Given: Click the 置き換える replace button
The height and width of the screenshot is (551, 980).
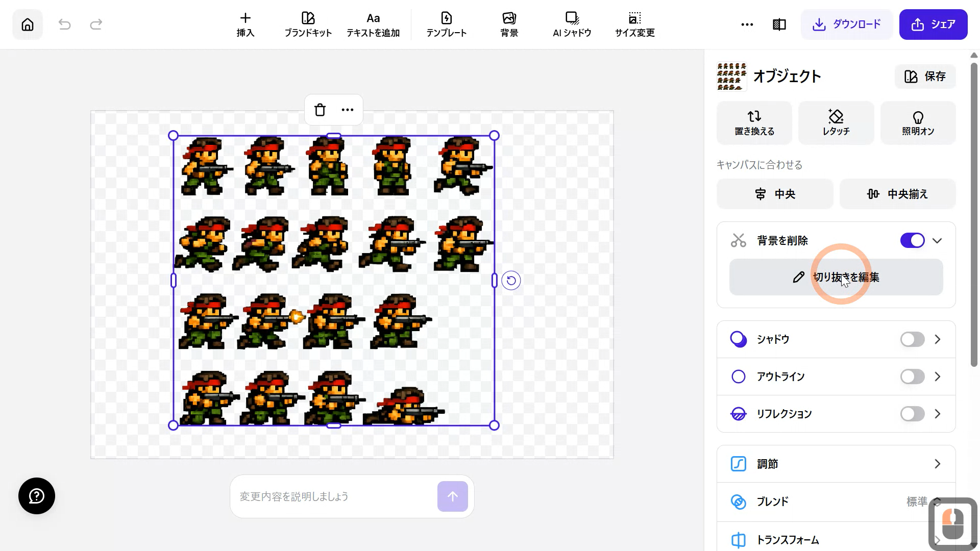Looking at the screenshot, I should 754,122.
